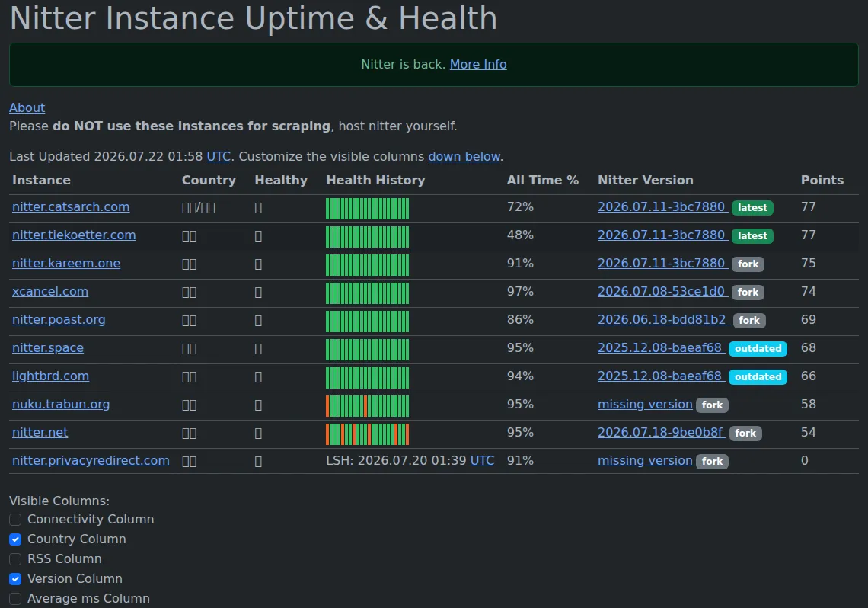Click the fork badge beside xcancel.com version
Screen dimensions: 868x608
[x=748, y=293]
